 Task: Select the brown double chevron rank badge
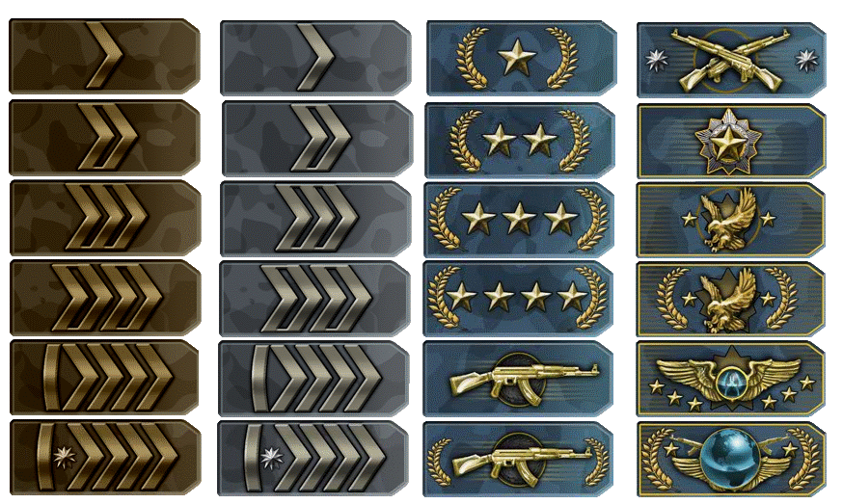coord(105,138)
